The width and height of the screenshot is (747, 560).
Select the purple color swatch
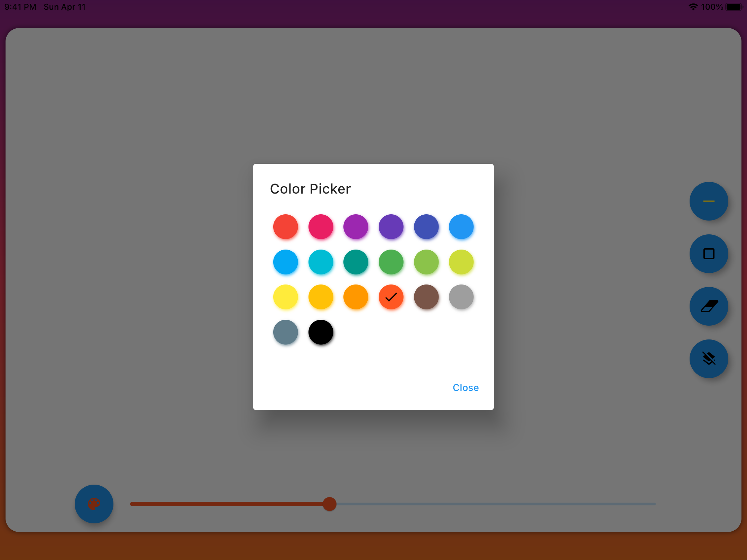356,227
